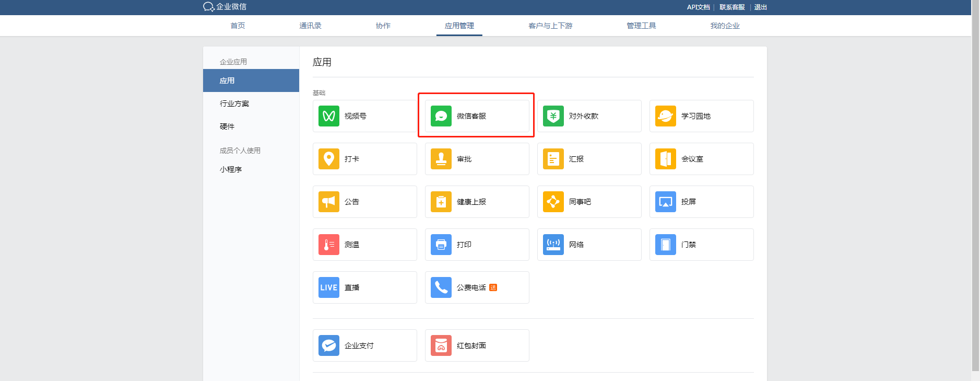This screenshot has height=381, width=980.
Task: Open the 企业支付 payment icon
Action: [329, 345]
